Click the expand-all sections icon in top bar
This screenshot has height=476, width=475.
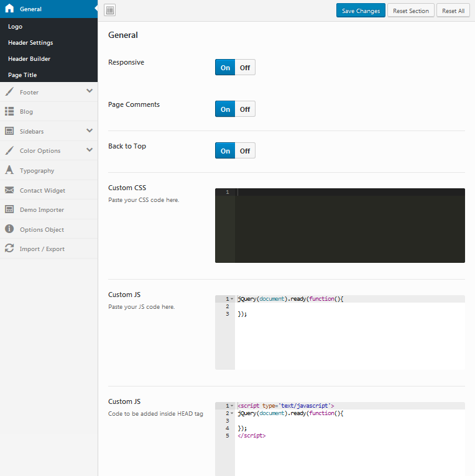point(109,11)
